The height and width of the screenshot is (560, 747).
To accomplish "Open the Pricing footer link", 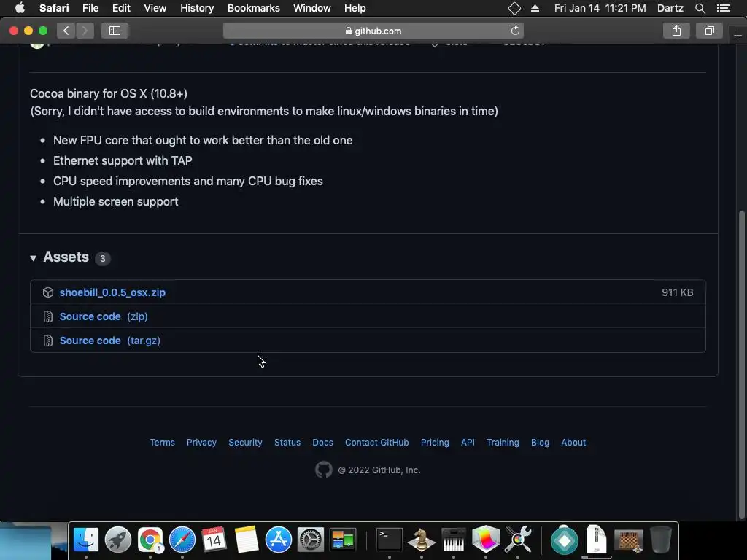I will [x=435, y=443].
